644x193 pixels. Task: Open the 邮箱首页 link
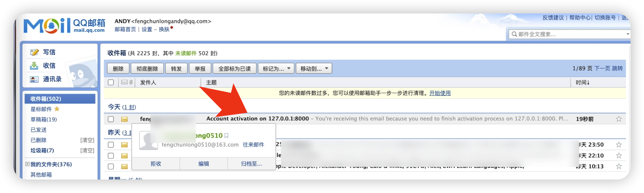tap(125, 30)
